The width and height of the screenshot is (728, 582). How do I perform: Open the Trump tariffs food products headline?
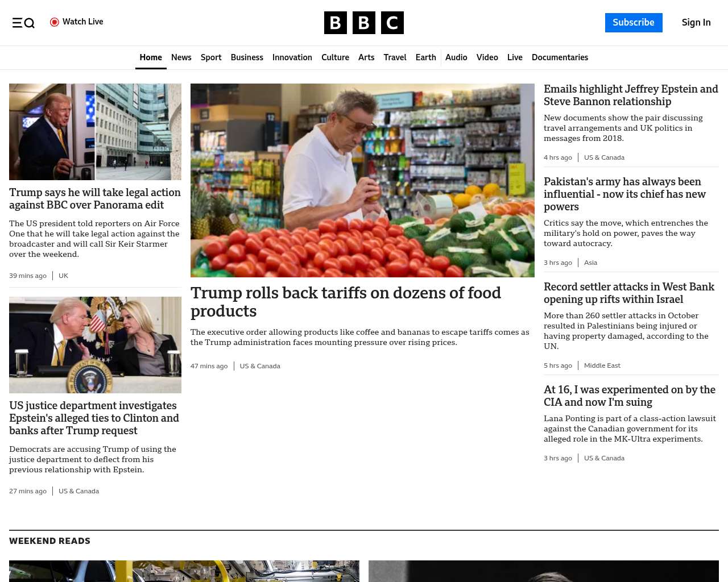(x=346, y=302)
